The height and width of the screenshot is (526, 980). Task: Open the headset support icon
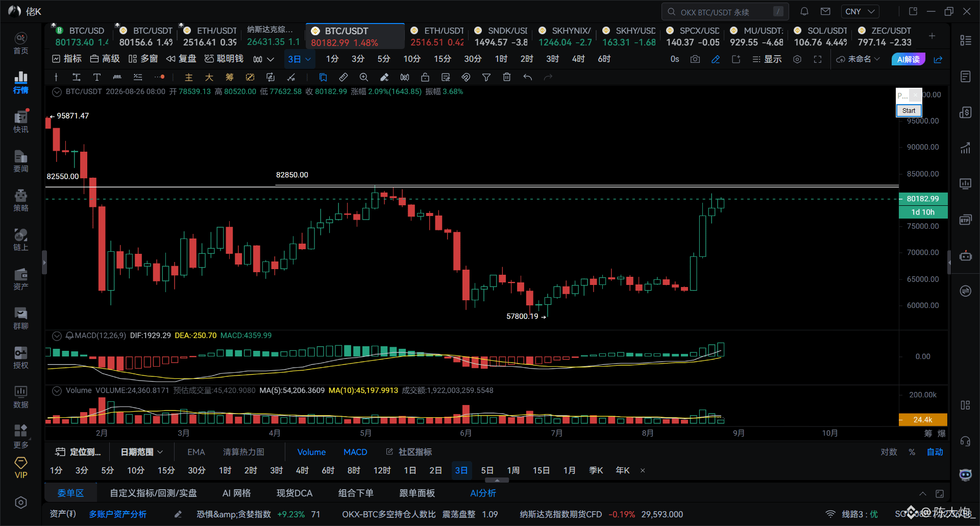pos(965,441)
